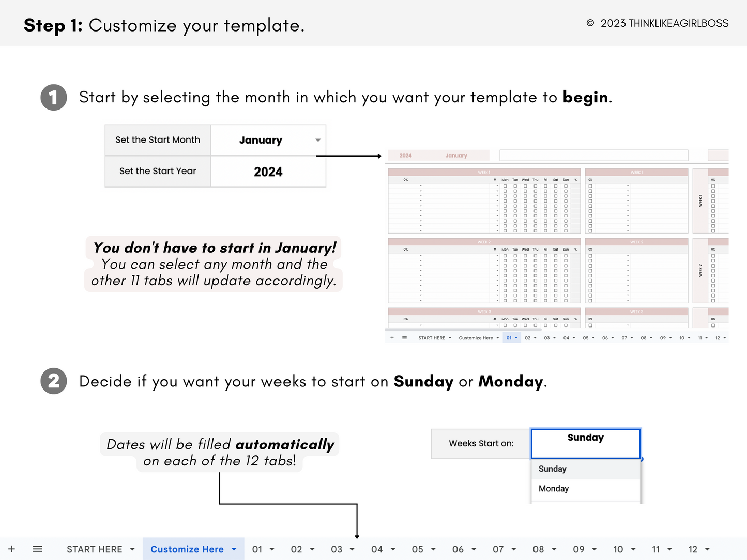Click the numbered step 1 circle icon
Viewport: 747px width, 560px height.
54,98
